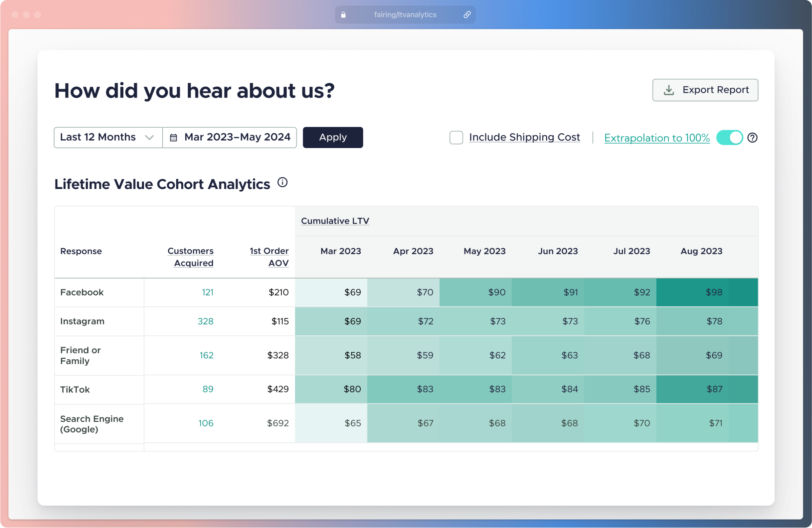The image size is (812, 528).
Task: Click Instagram's 328 customers acquired value
Action: 205,321
